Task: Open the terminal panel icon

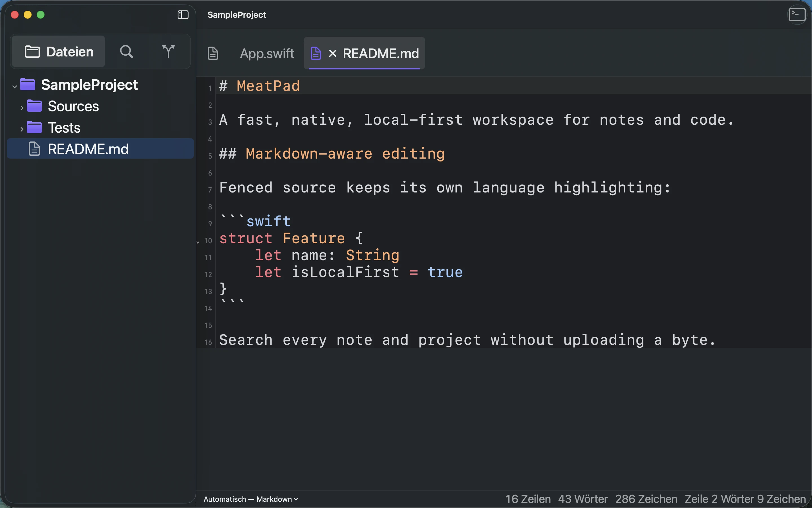Action: (x=797, y=15)
